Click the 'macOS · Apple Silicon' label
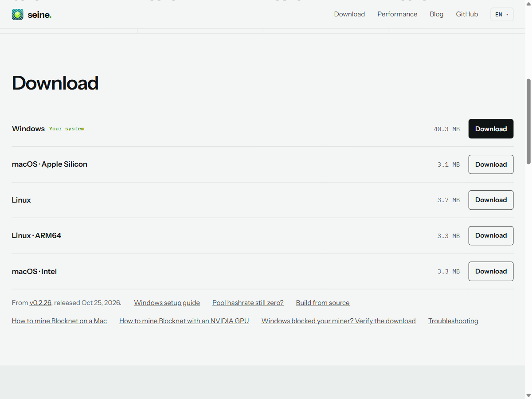The width and height of the screenshot is (532, 399). tap(50, 164)
